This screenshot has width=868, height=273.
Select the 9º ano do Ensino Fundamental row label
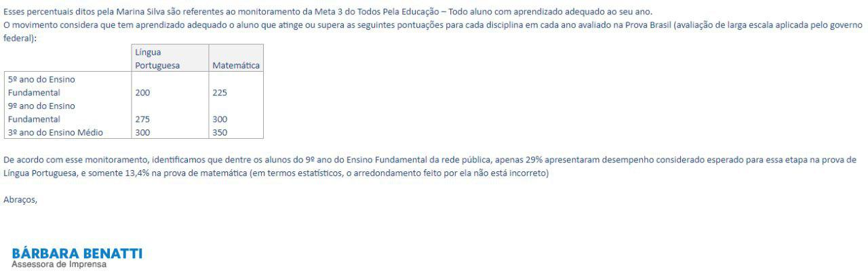pyautogui.click(x=68, y=112)
